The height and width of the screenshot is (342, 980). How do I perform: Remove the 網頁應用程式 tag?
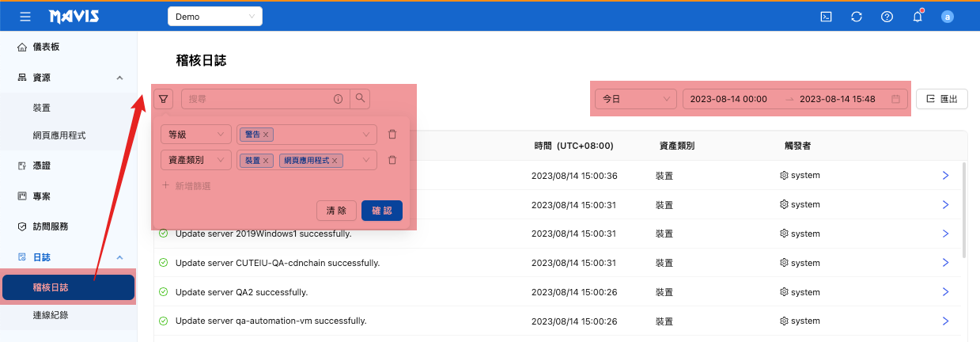coord(335,161)
